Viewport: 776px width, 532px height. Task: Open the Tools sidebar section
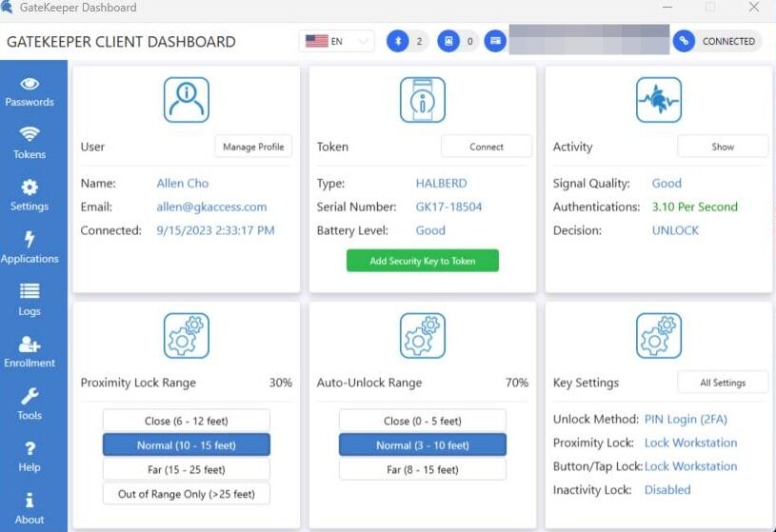[30, 404]
